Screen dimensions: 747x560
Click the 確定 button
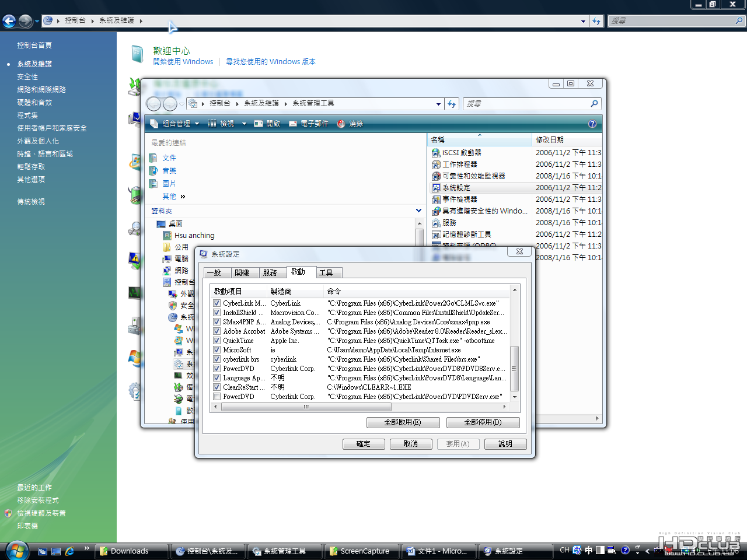point(364,444)
